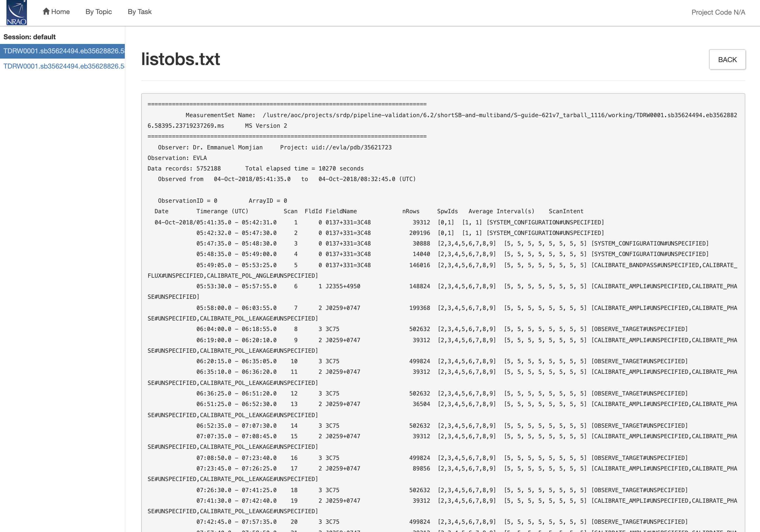Go to Home in navigation bar

[56, 12]
